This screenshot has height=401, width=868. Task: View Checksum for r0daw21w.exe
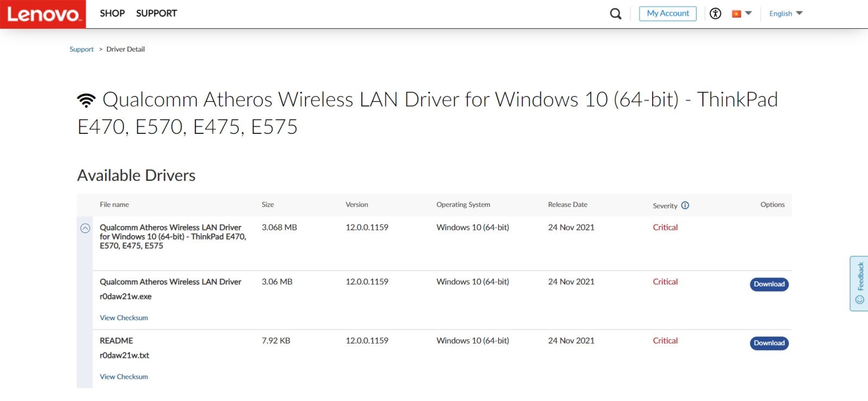[124, 318]
